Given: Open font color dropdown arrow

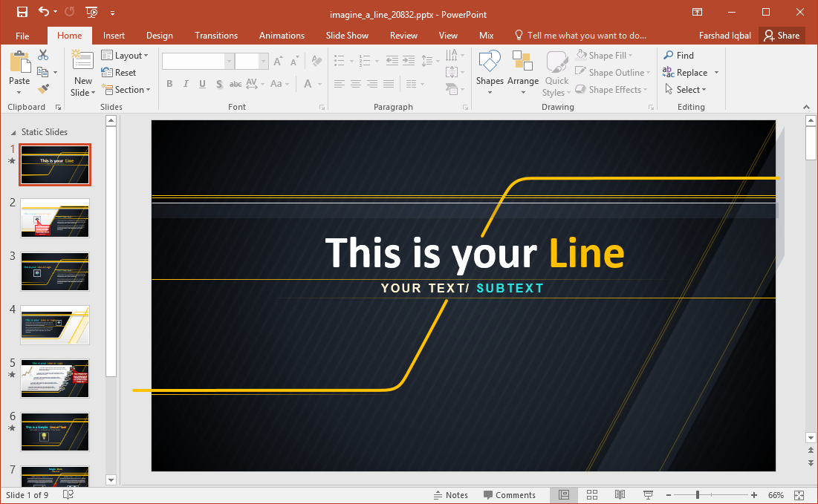Looking at the screenshot, I should [319, 84].
